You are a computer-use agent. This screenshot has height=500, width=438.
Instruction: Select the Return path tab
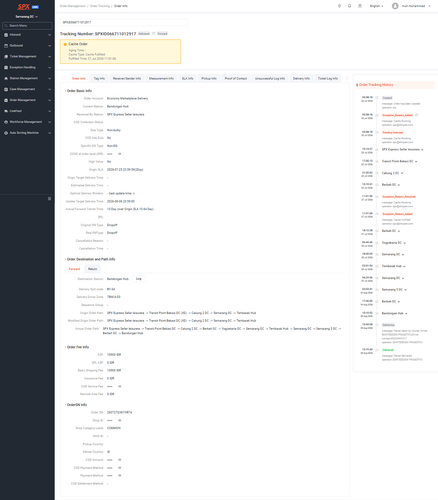tap(92, 269)
